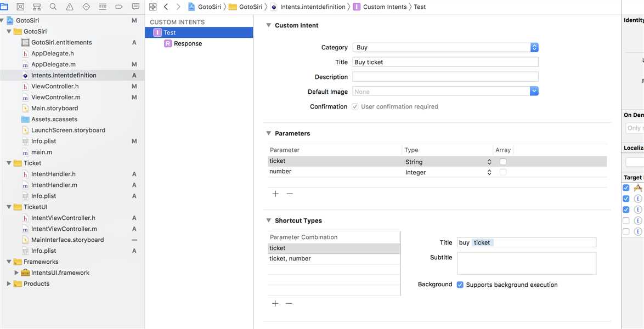Open the Symbol navigator

click(37, 7)
